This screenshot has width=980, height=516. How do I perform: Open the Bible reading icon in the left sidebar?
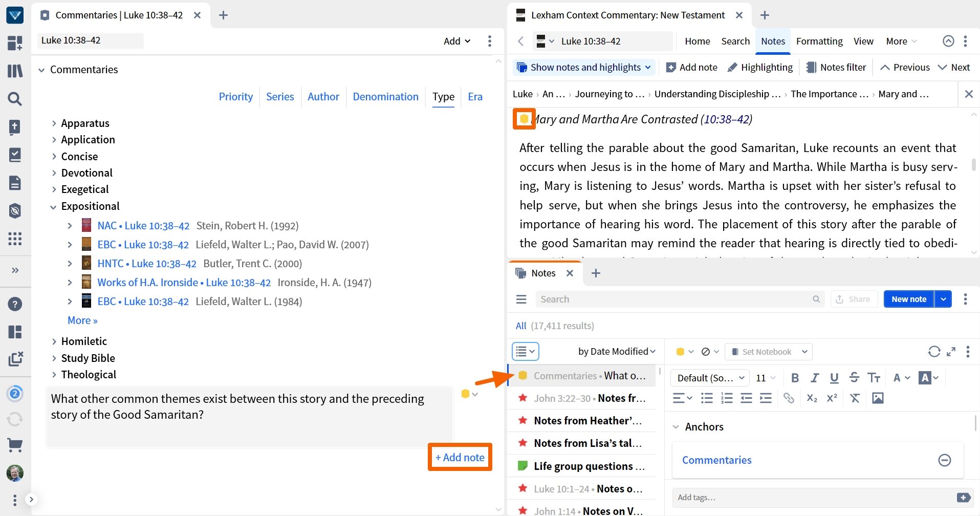coord(15,127)
